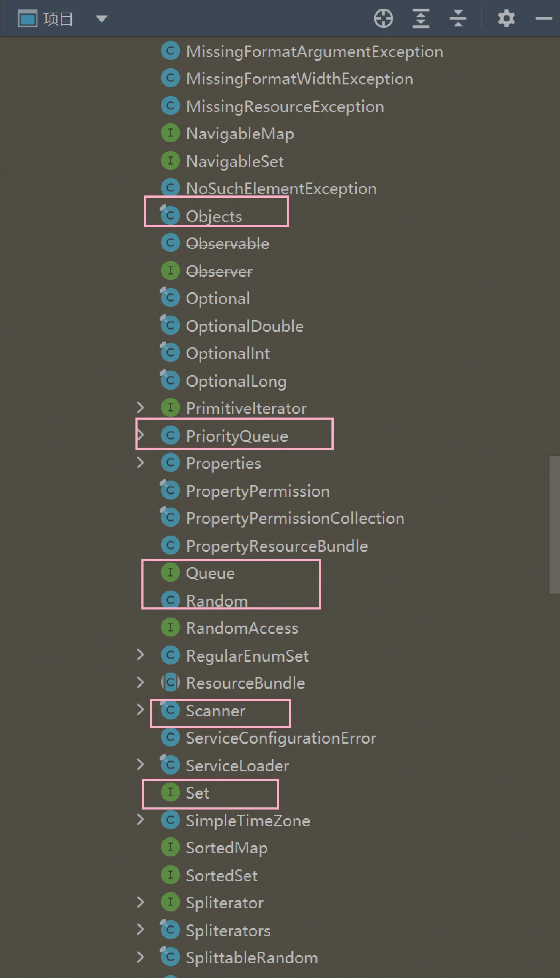Click the interface icon beside Queue
560x978 pixels.
coord(170,573)
